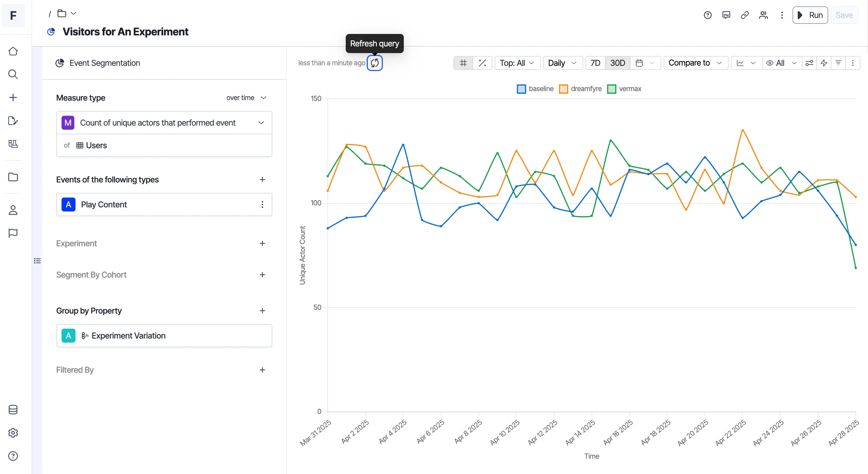
Task: Open the Top: All dropdown
Action: 517,63
